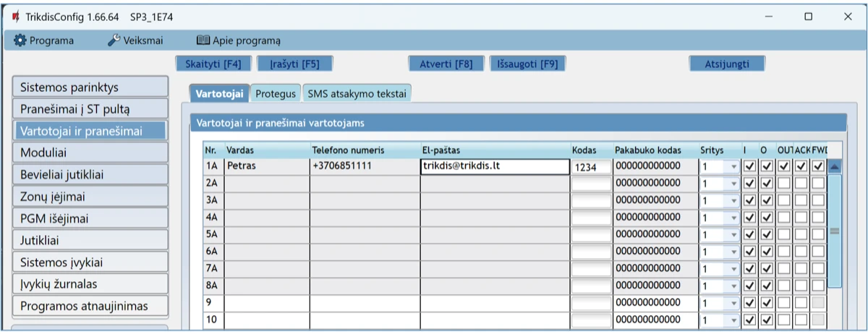Click the Išsaugoti [F9] button
The width and height of the screenshot is (868, 334).
point(527,64)
